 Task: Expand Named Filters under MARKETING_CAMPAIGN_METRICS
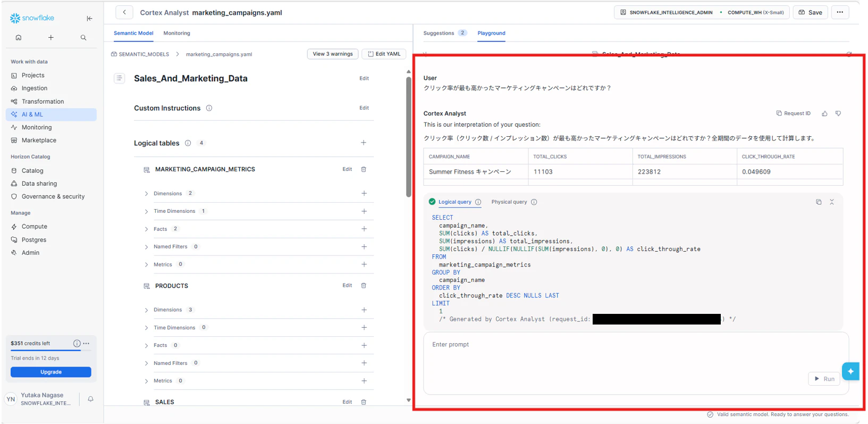(x=146, y=247)
